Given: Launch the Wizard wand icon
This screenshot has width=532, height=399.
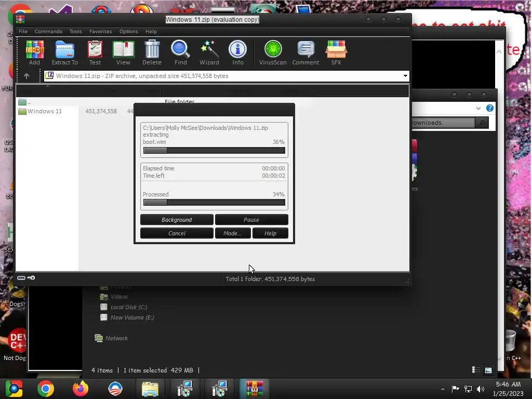Looking at the screenshot, I should (209, 52).
